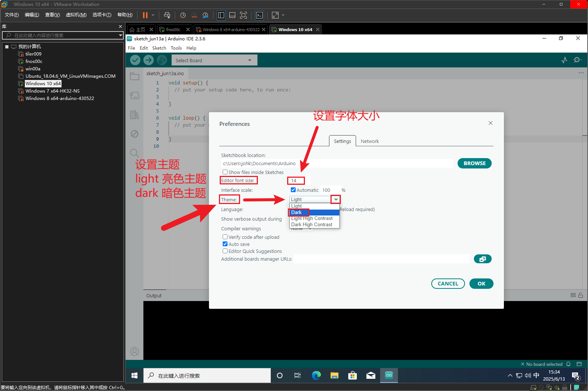Click VMware send Ctrl+Alt+Del icon
The width and height of the screenshot is (588, 391).
point(167,15)
